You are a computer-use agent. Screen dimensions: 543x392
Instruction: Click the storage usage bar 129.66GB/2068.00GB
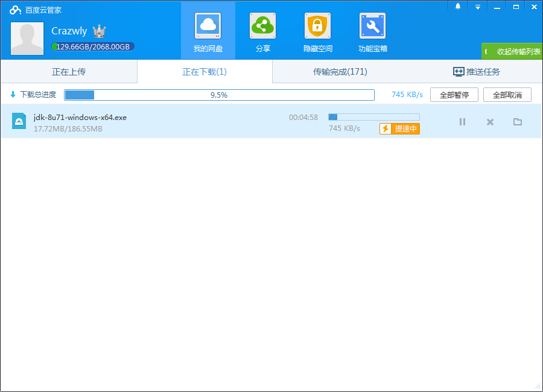click(93, 46)
